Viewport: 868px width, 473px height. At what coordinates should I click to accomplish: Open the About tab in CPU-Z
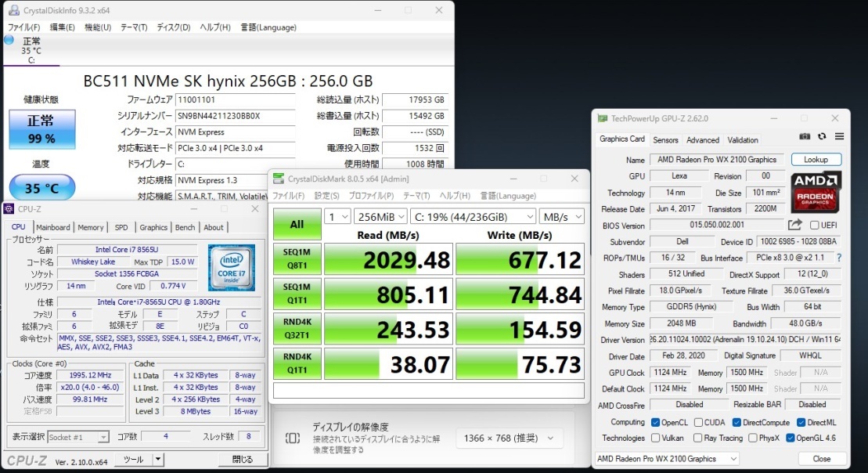(213, 227)
